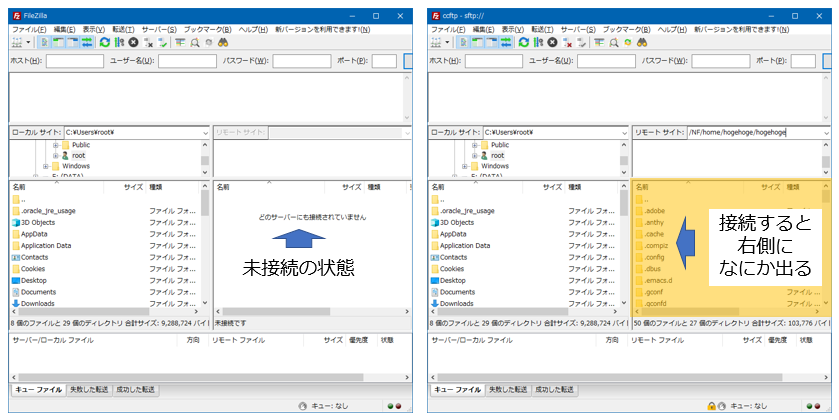This screenshot has width=839, height=420.
Task: Click binoculars file search in FileZilla window
Action: coord(223,42)
